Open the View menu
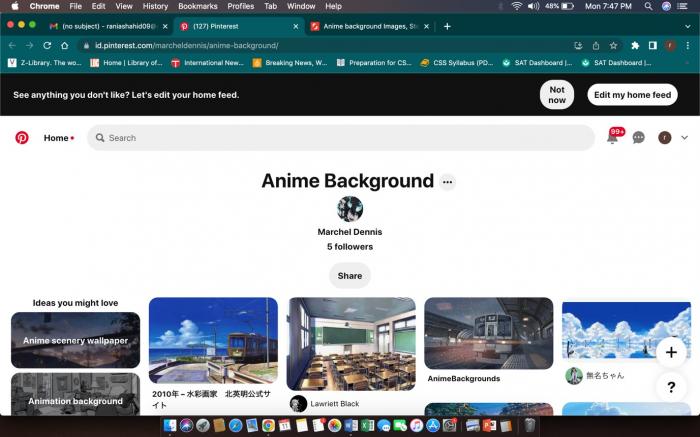The image size is (700, 437). tap(124, 6)
